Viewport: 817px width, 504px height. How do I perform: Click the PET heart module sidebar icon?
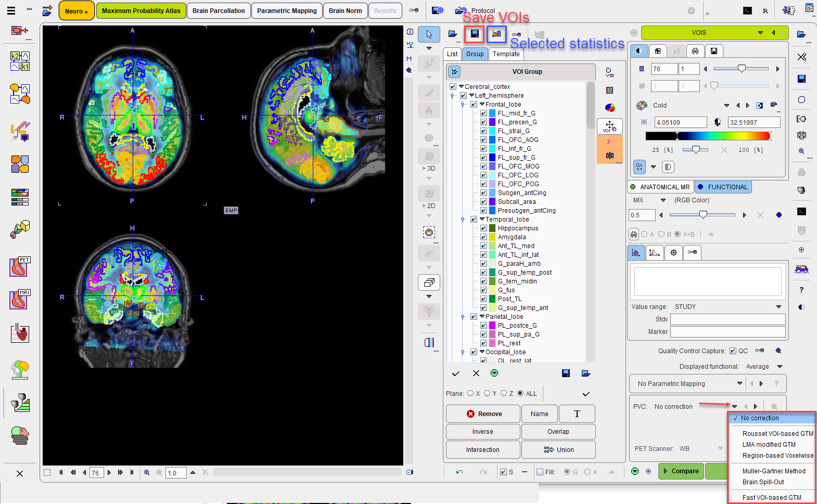20,266
